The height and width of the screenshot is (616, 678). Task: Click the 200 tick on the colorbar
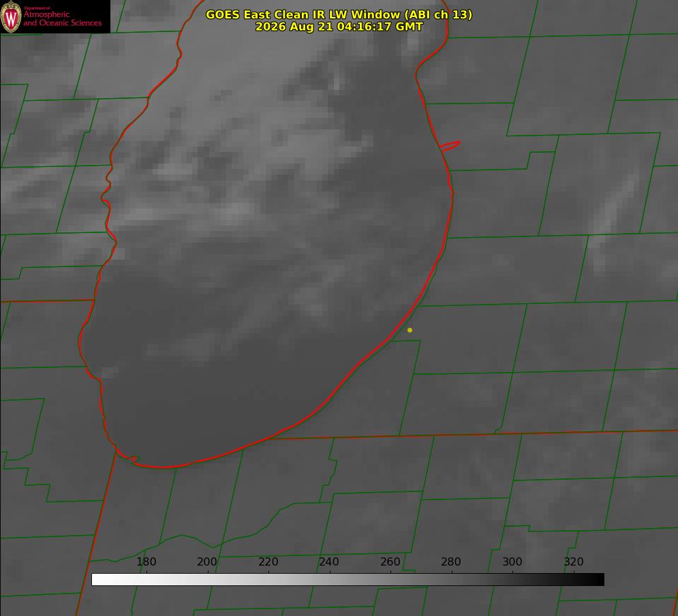click(207, 561)
